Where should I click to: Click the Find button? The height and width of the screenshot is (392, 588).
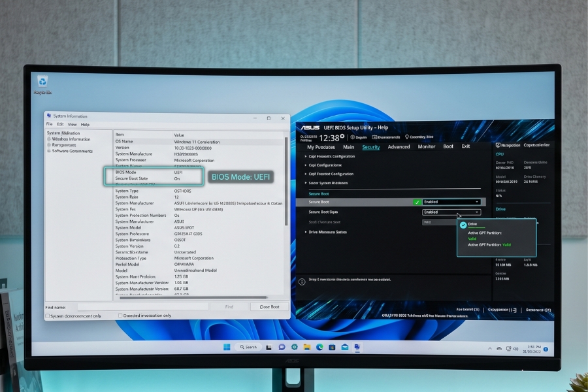tap(229, 306)
